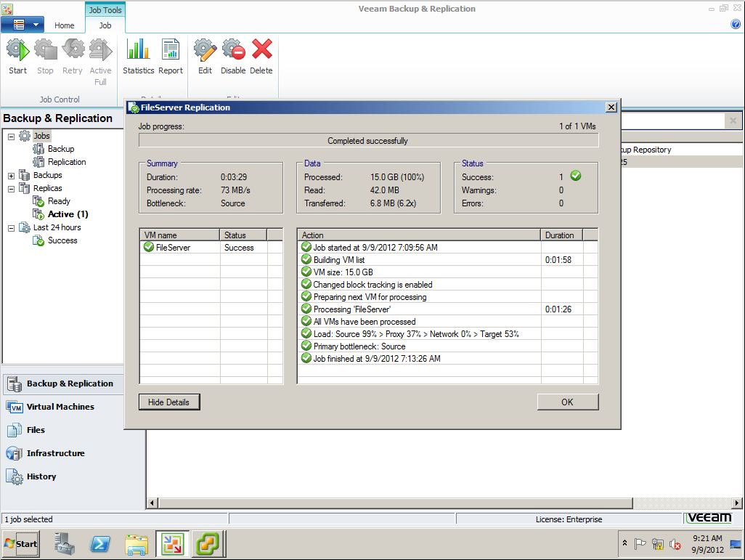The width and height of the screenshot is (745, 560).
Task: Select the Backups tree item
Action: pos(47,175)
